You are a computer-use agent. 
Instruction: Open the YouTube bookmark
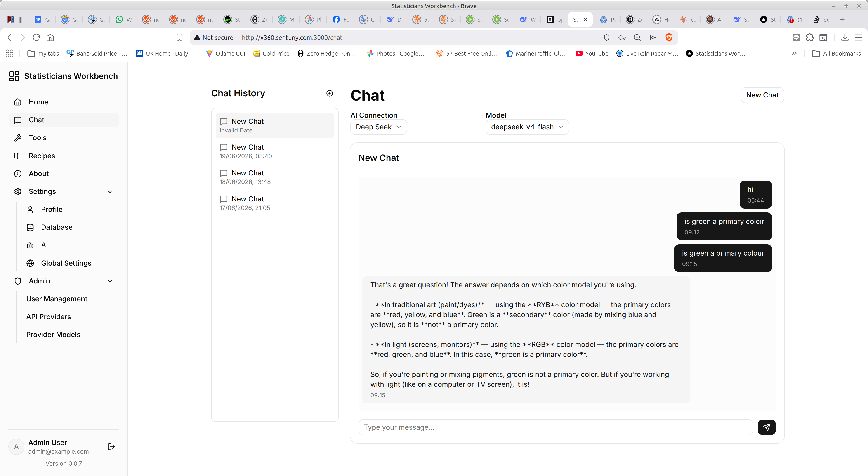coord(592,53)
